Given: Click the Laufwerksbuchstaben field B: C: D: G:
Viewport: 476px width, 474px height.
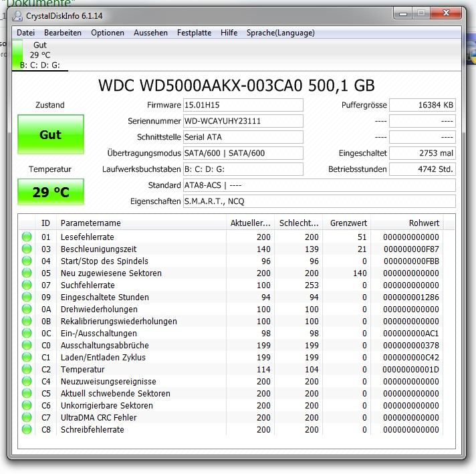Looking at the screenshot, I should point(243,169).
